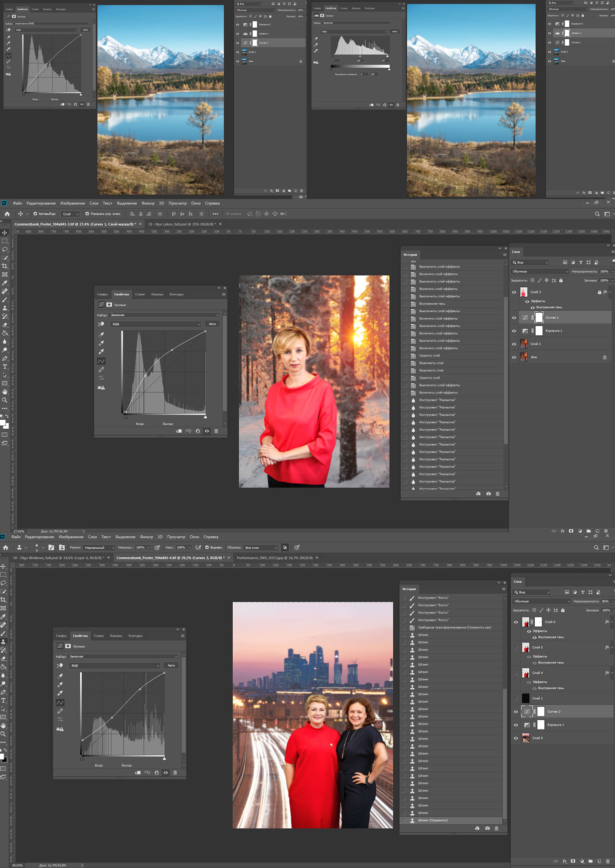Open the RGB channel dropdown in city skyline Curves panel
The height and width of the screenshot is (868, 615).
click(x=115, y=665)
